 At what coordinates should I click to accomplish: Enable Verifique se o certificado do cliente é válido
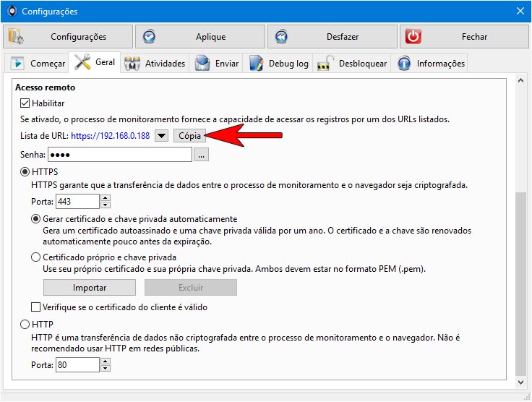click(x=35, y=307)
